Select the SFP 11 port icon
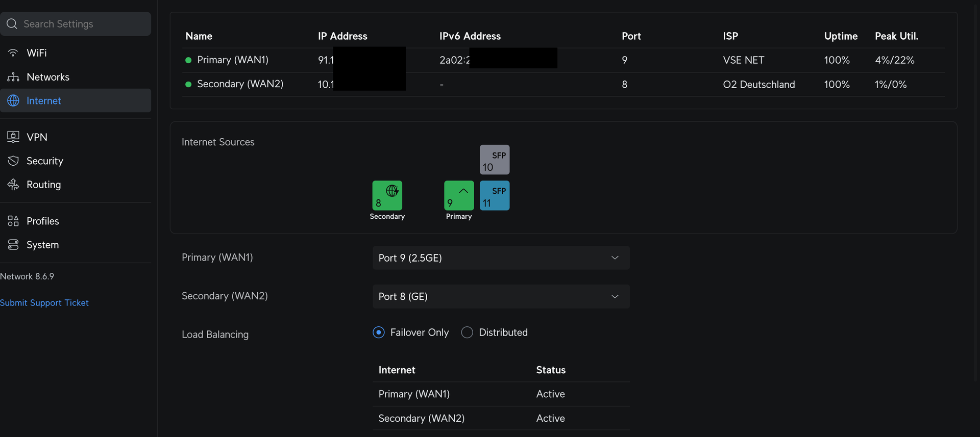Screen dimensions: 980x437 495,195
